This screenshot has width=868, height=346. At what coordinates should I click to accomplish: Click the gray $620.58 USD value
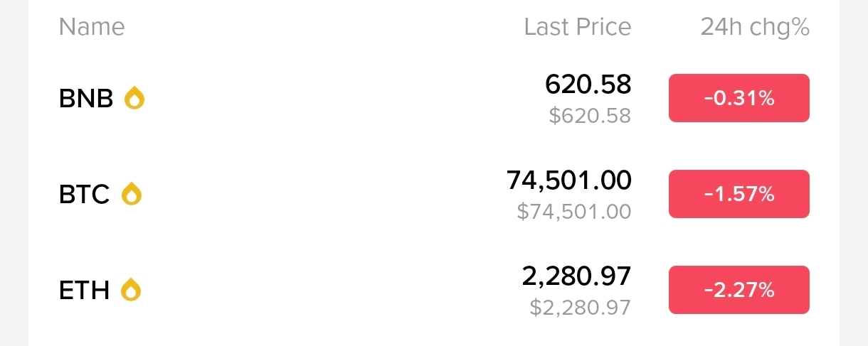point(590,116)
